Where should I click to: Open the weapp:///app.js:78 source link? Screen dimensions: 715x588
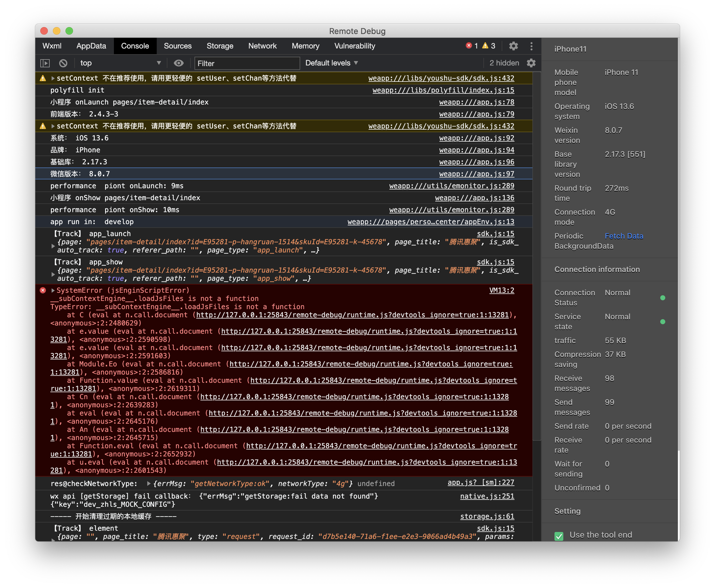[x=476, y=102]
